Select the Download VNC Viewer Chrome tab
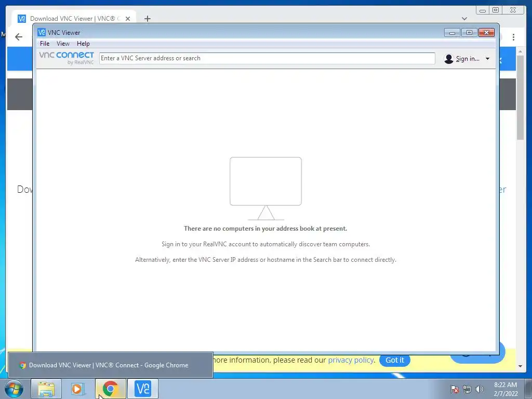532x399 pixels. point(74,18)
